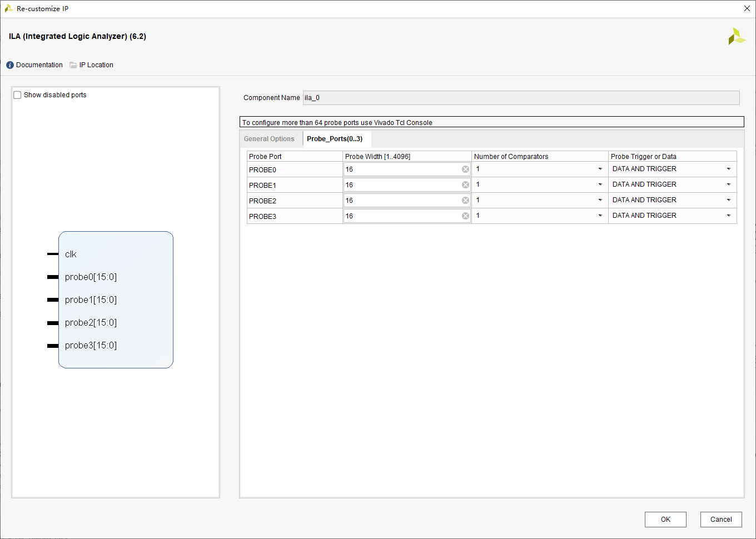The height and width of the screenshot is (539, 756).
Task: Switch to the General Options tab
Action: (x=269, y=139)
